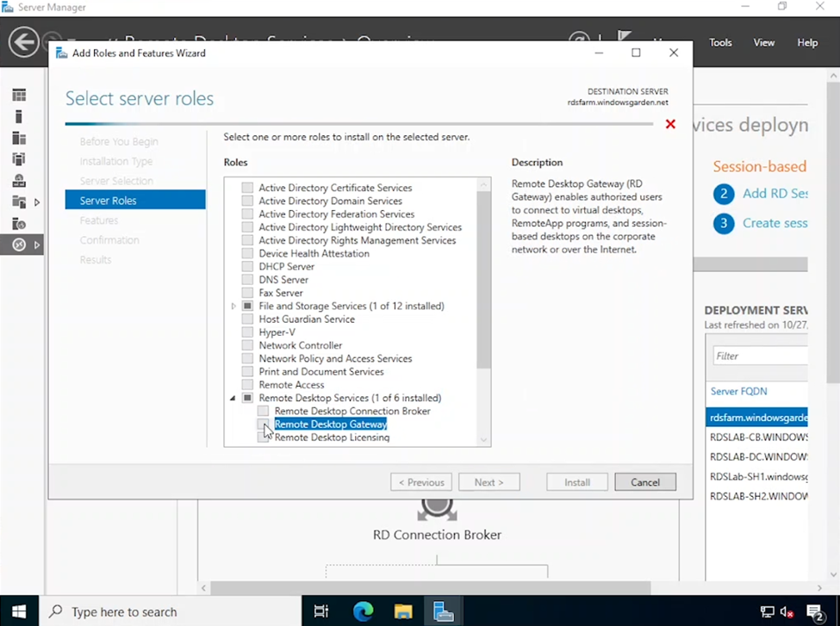Open All Servers from the sidebar icons
This screenshot has width=840, height=626.
(19, 138)
